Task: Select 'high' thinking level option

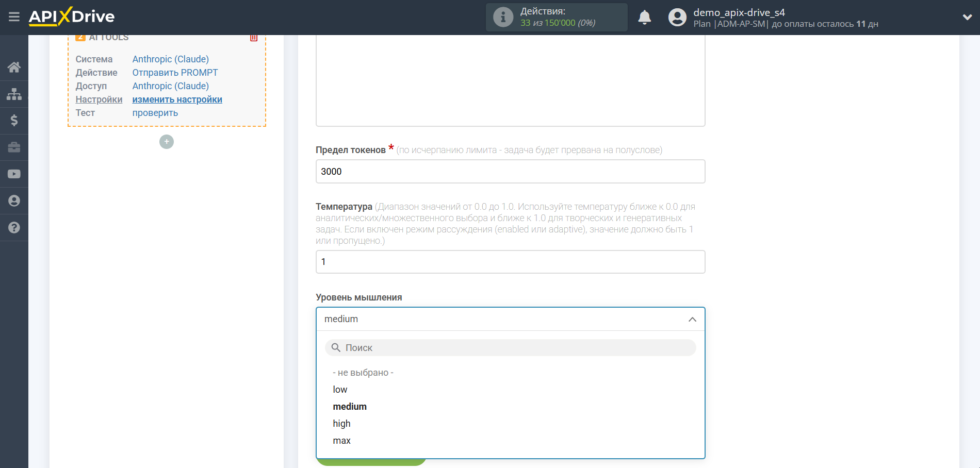Action: [x=341, y=424]
